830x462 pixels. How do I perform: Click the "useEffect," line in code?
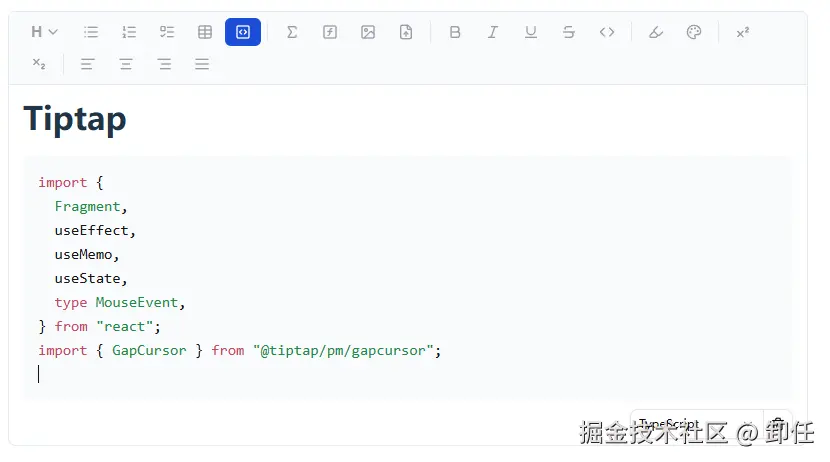click(95, 231)
